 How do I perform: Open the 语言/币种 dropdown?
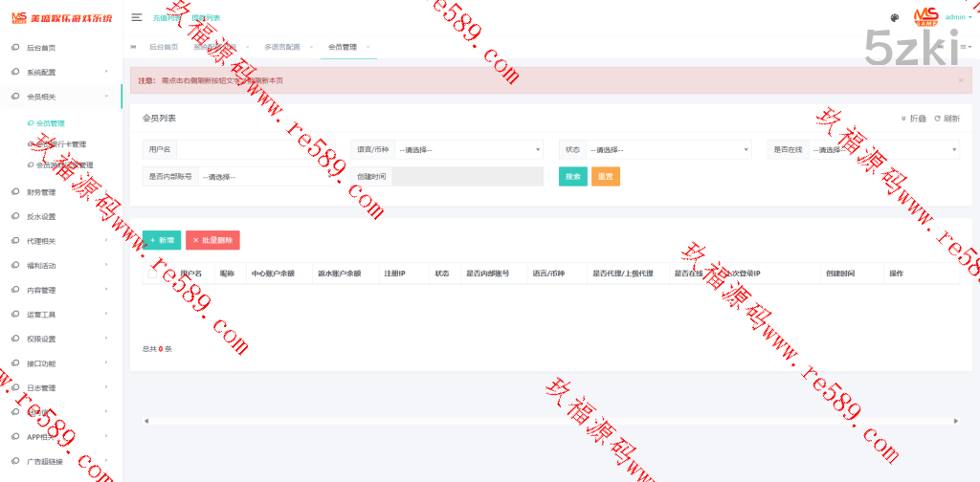pos(468,150)
